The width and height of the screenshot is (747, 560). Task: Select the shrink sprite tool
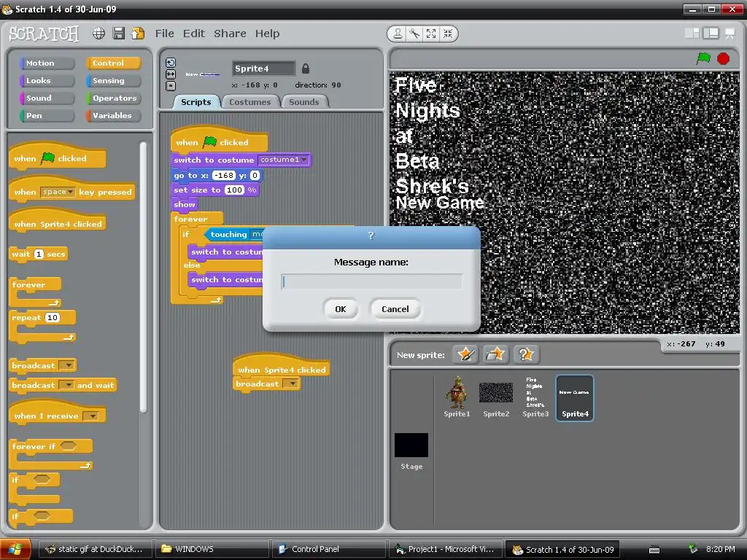point(448,34)
